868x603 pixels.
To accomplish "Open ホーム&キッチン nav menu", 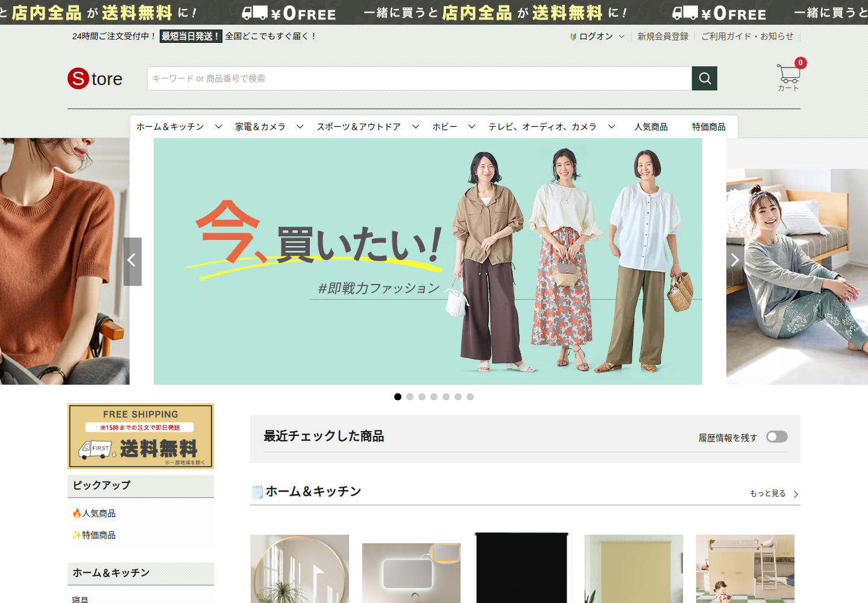I will click(x=170, y=127).
